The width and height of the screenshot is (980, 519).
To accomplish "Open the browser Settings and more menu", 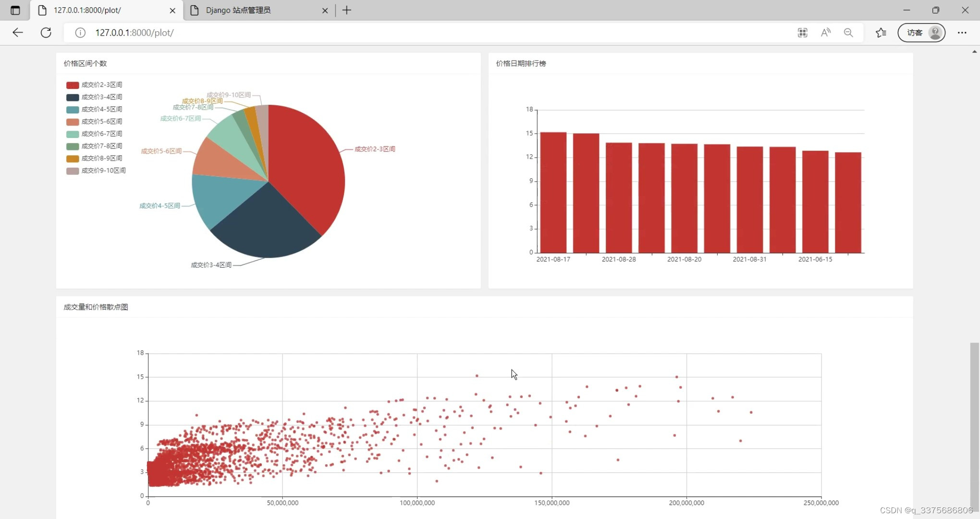I will (962, 33).
